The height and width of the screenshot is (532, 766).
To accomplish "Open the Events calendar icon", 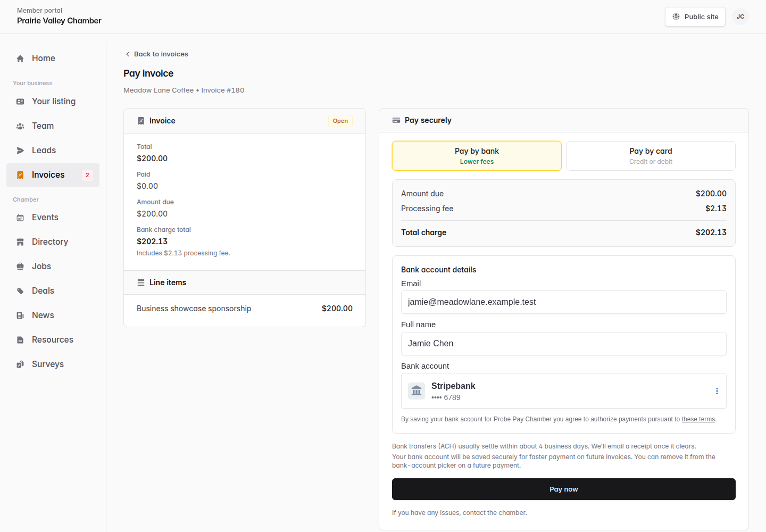I will [20, 218].
